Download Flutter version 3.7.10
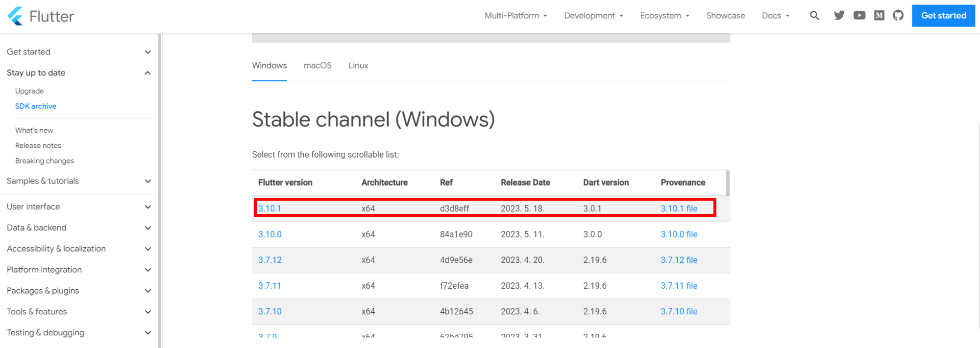Viewport: 980px width, 348px height. (x=270, y=312)
